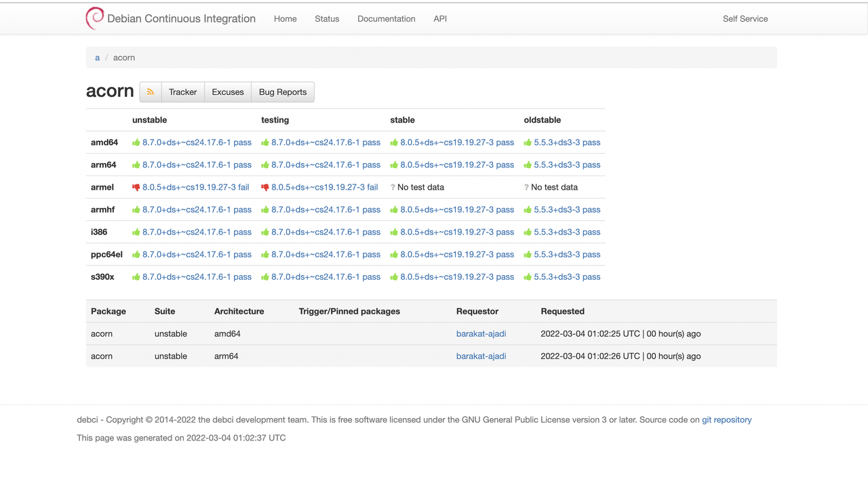Open i386 stable 8.0.5+ds+~cs19.19.27-3 pass link
868x500 pixels.
pos(457,232)
